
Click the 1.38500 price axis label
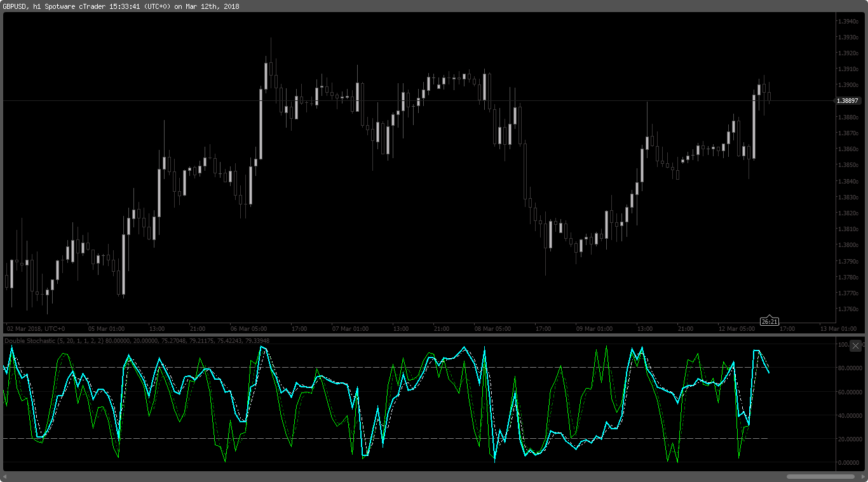[x=848, y=165]
